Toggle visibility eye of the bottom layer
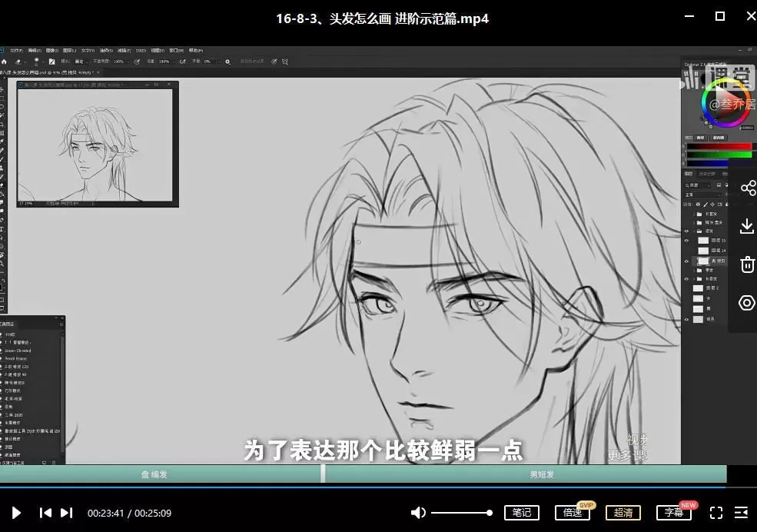This screenshot has height=532, width=757. [687, 319]
